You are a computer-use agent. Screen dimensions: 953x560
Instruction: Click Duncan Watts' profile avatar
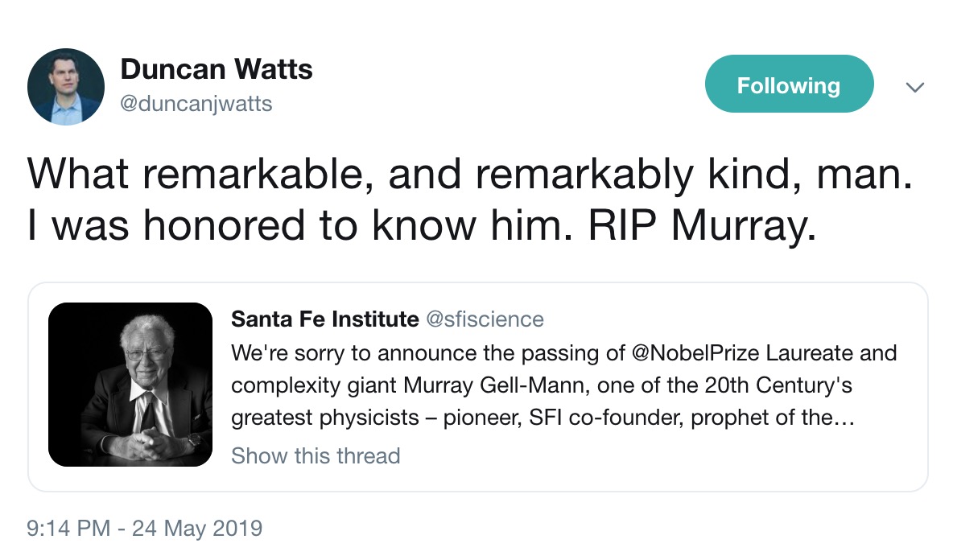tap(66, 86)
